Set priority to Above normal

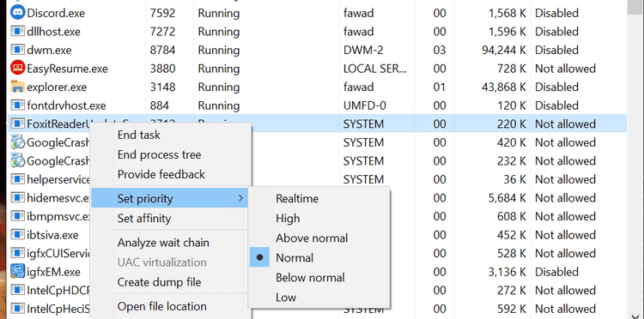[312, 238]
